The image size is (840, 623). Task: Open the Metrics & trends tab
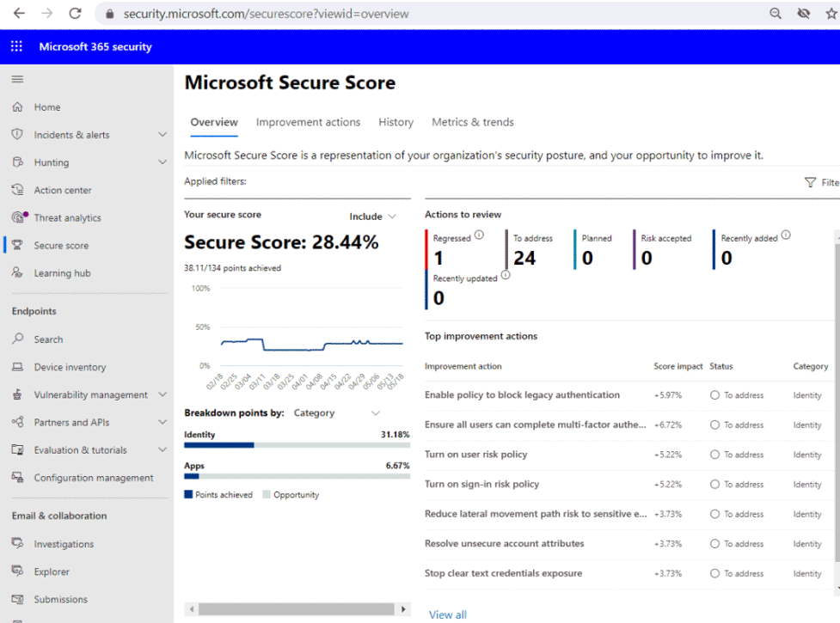(x=473, y=122)
